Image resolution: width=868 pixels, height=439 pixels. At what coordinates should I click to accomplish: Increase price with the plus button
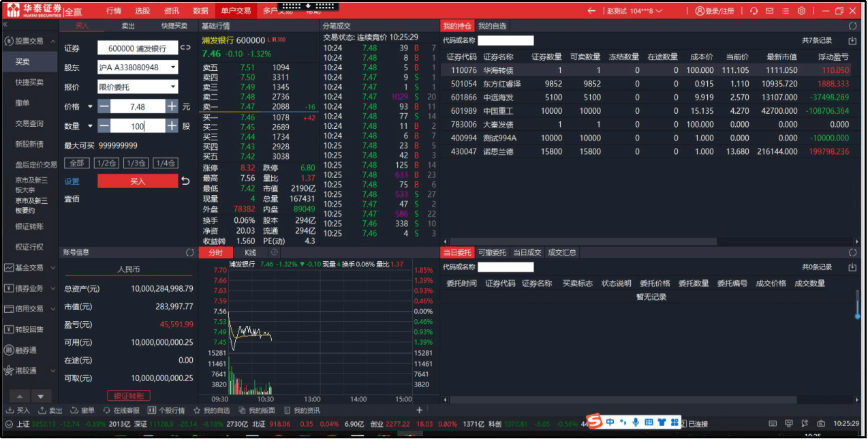[172, 107]
